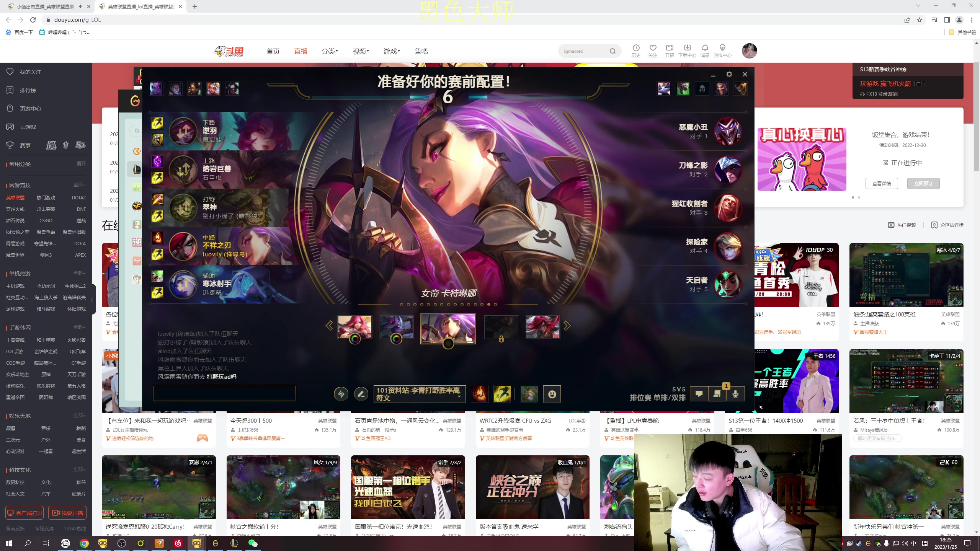
Task: Open the rune page selection icon
Action: (341, 394)
